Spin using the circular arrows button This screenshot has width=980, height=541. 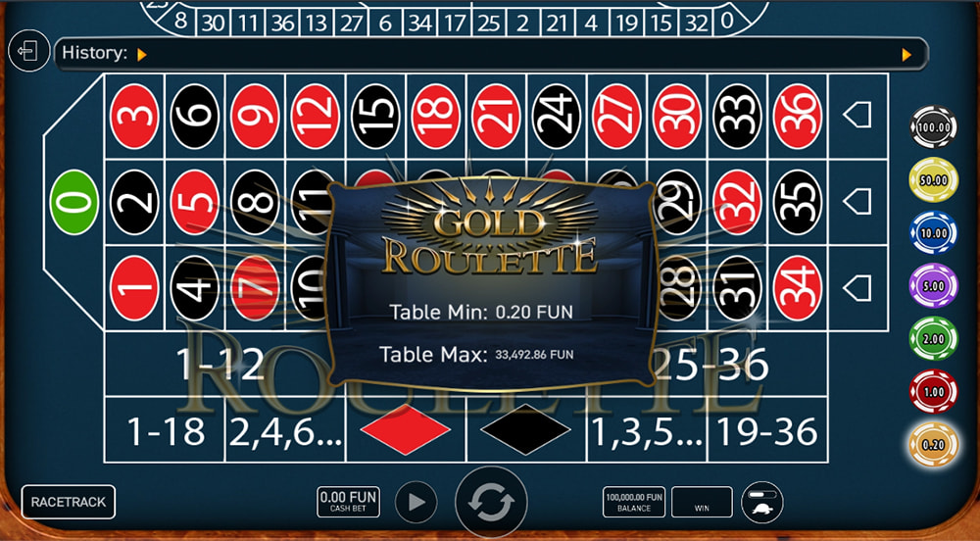[x=491, y=502]
